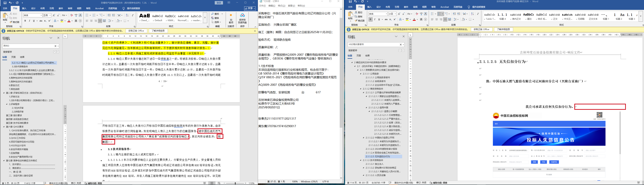Screen dimensions: 644x185
Task: Click 获取正版 Office in 谈判文件 window
Action: [x=136, y=31]
